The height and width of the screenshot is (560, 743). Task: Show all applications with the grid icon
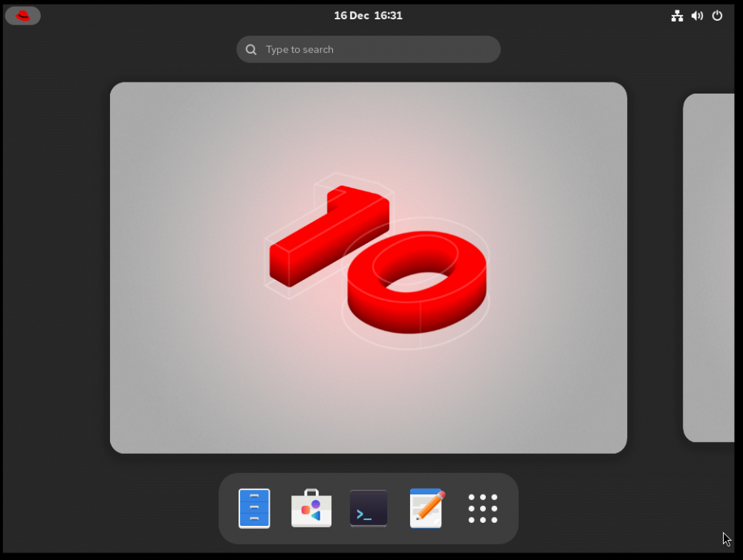(483, 508)
